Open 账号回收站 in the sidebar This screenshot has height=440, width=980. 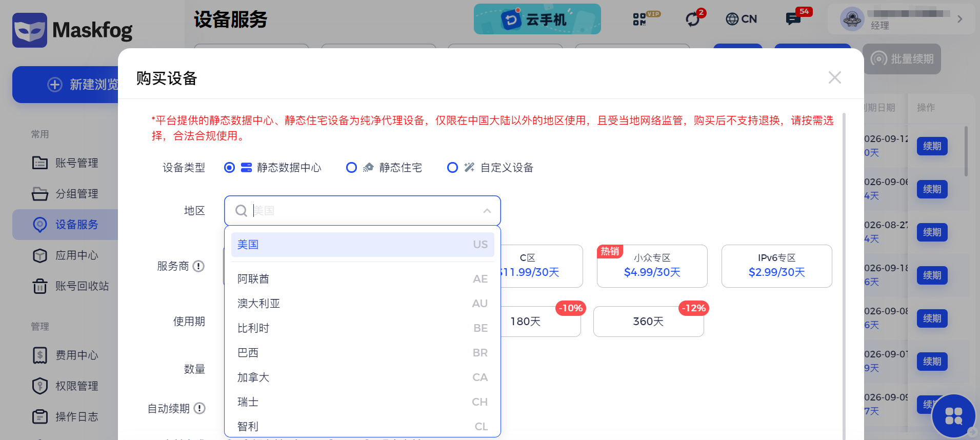pos(65,286)
